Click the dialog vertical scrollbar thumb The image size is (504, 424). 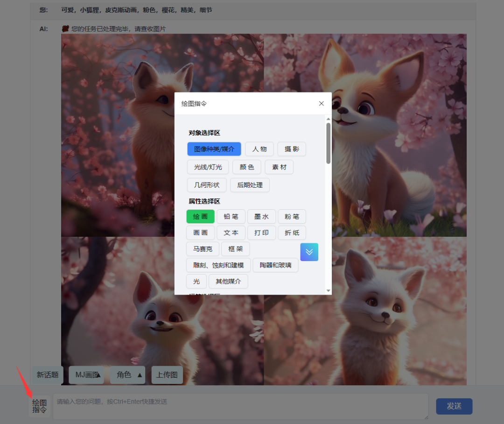328,143
